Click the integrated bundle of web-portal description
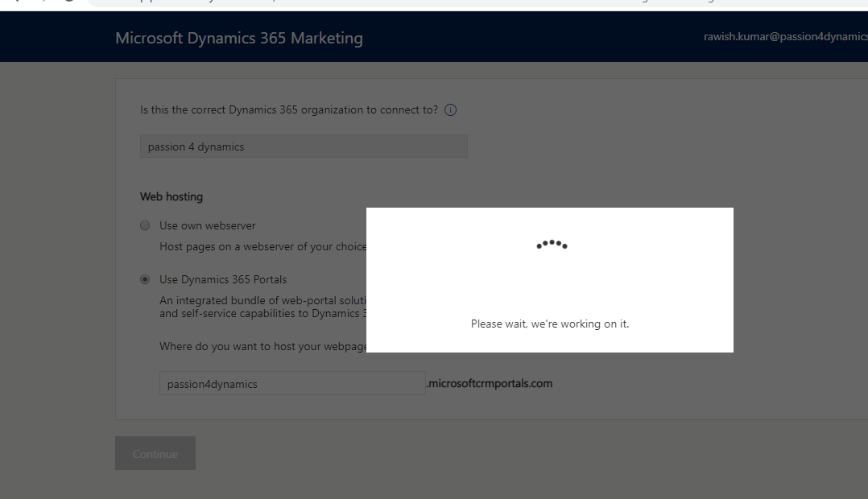This screenshot has height=499, width=868. pos(262,301)
